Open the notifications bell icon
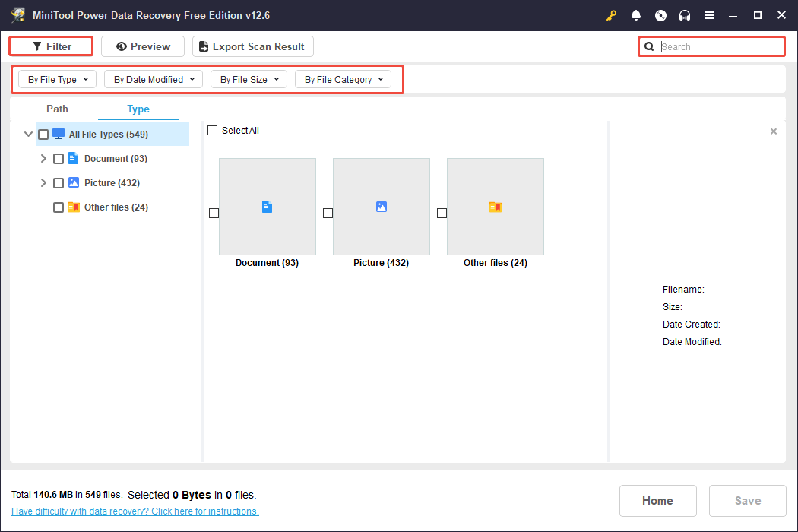This screenshot has width=798, height=532. [636, 15]
